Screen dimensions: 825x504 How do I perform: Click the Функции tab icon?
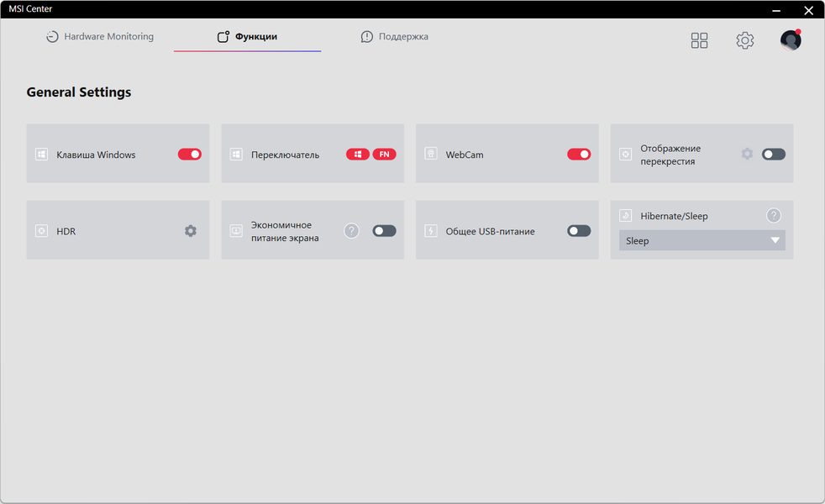223,37
